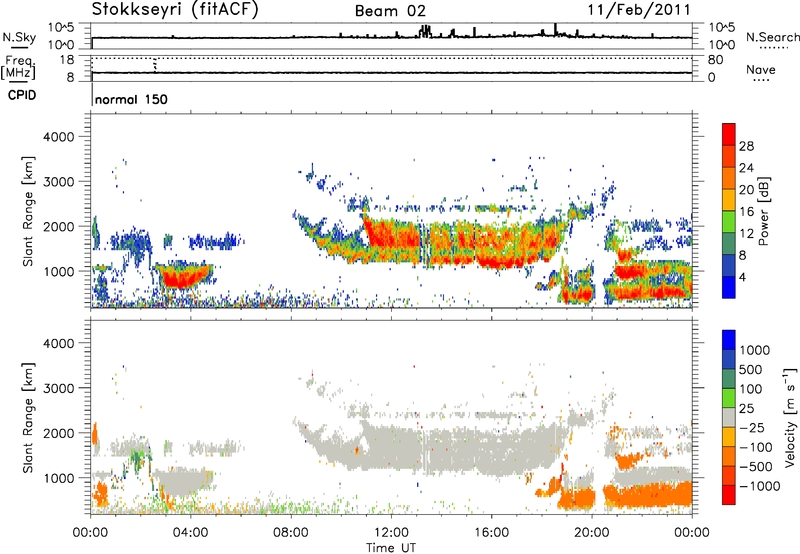The height and width of the screenshot is (554, 800).
Task: Click the 12 label on the Power colorbar
Action: point(746,234)
